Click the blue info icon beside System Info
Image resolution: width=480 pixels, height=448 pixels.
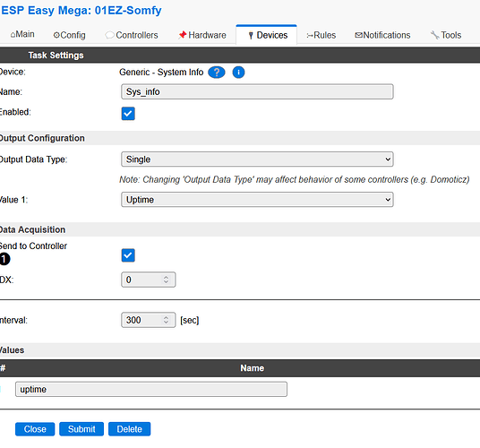238,73
